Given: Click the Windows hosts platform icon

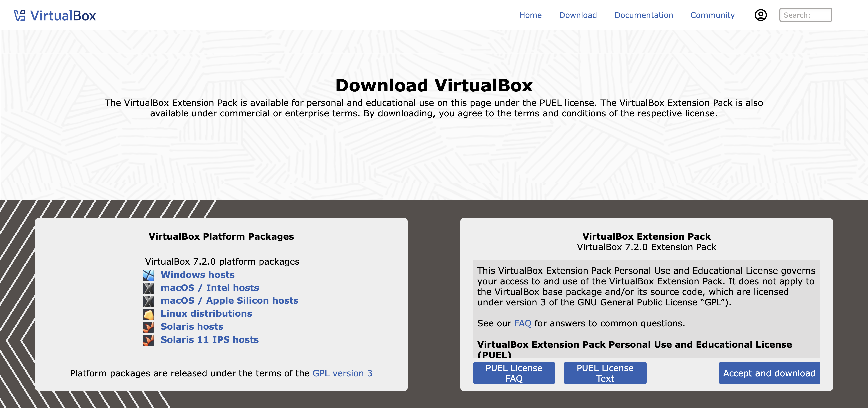Looking at the screenshot, I should pos(148,275).
